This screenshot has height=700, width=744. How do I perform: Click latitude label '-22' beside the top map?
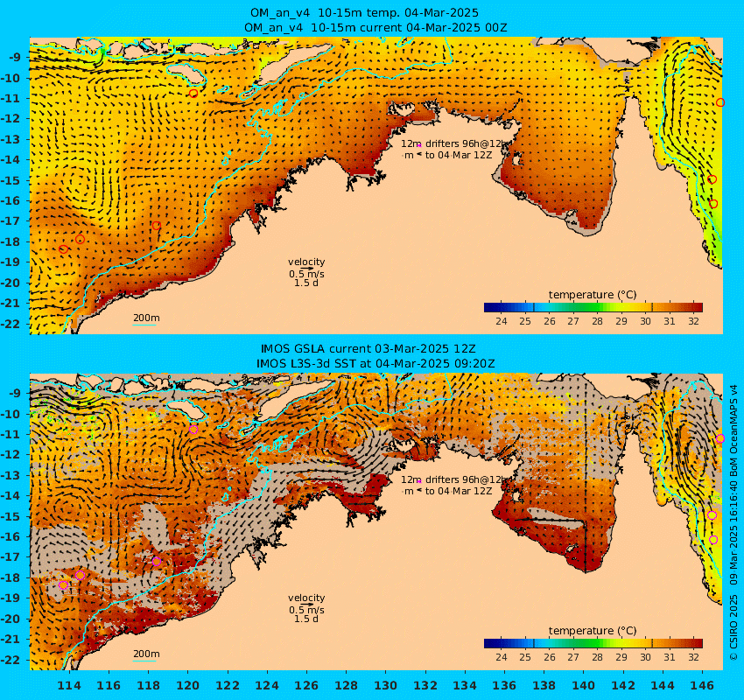click(12, 324)
